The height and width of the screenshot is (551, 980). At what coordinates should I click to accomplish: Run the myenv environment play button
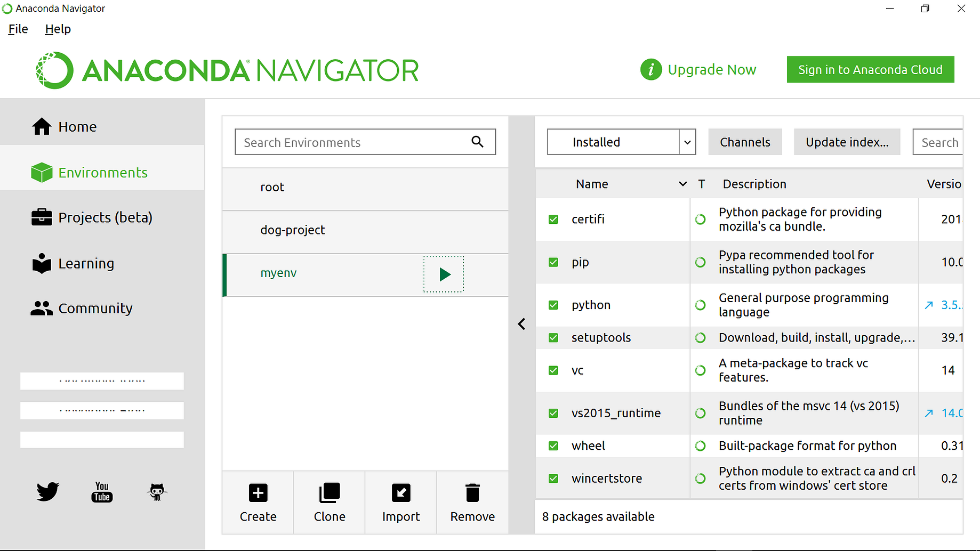pos(444,274)
